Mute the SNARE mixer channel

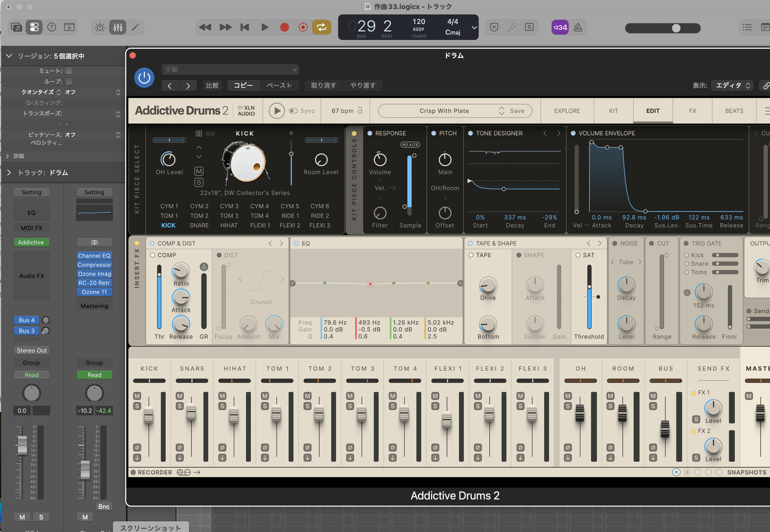coord(180,396)
